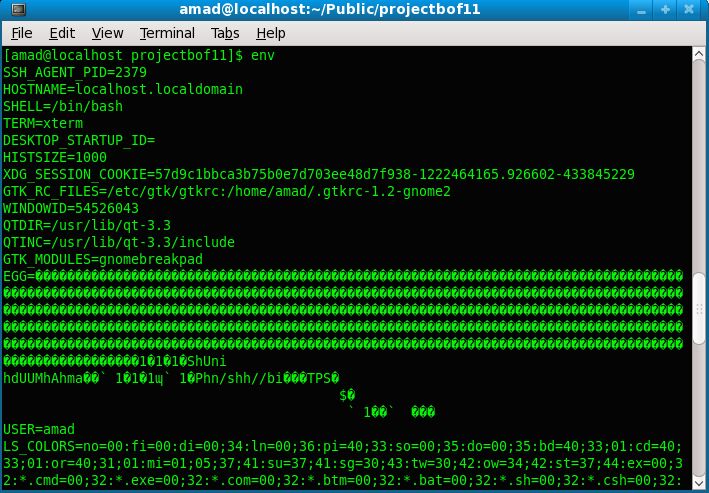This screenshot has width=709, height=493.
Task: Click the USER=amad line
Action: pos(39,429)
